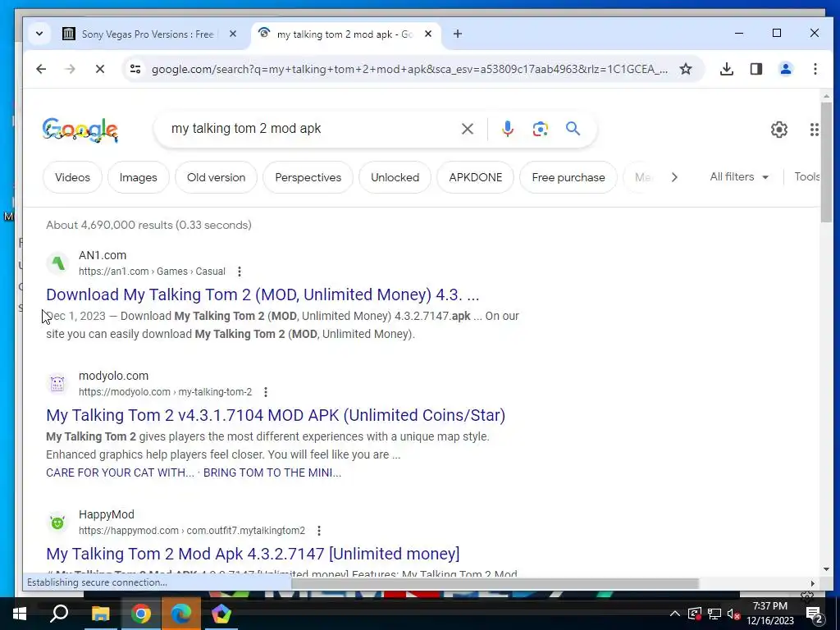840x630 pixels.
Task: Select the my talking tom 2 mod apk tab
Action: (345, 34)
